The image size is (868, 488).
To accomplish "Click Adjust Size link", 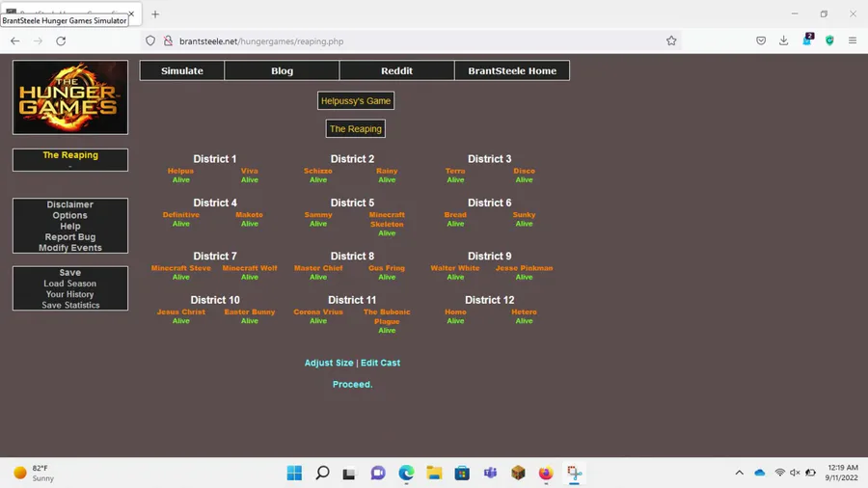I will coord(329,363).
